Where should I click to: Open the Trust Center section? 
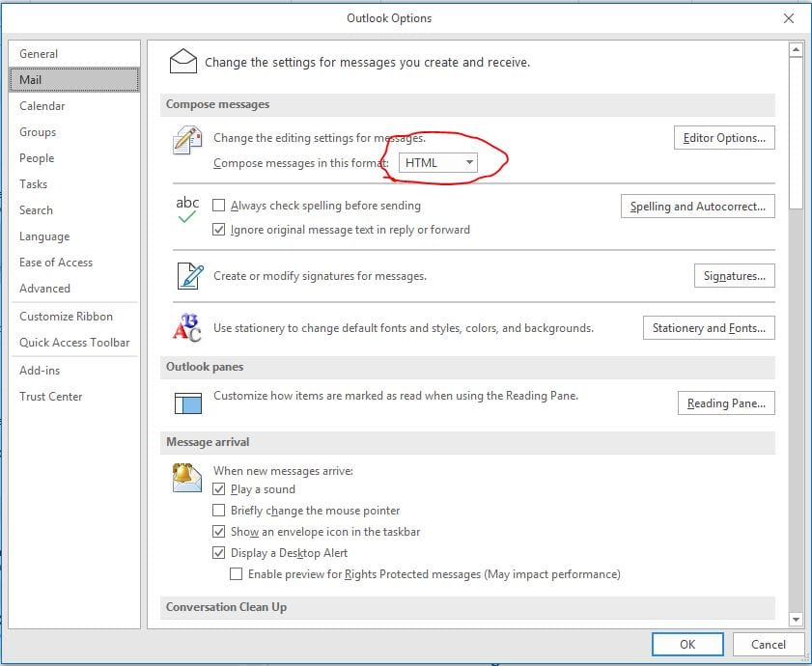51,396
